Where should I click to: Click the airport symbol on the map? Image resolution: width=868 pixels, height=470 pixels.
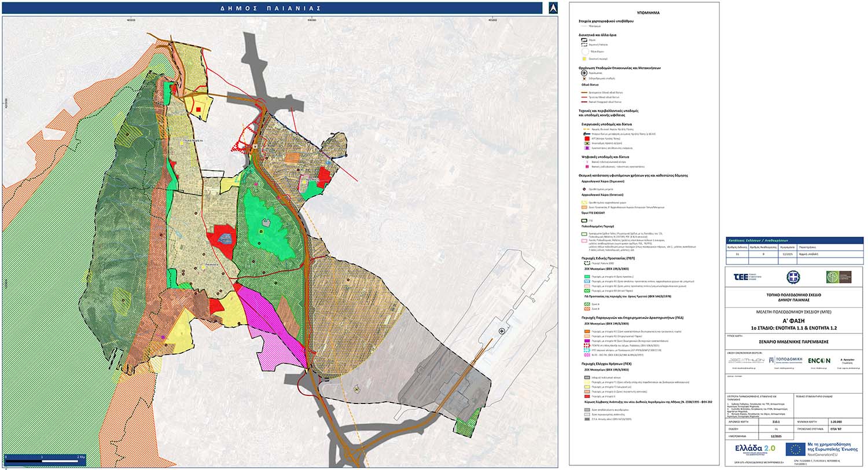pos(502,331)
